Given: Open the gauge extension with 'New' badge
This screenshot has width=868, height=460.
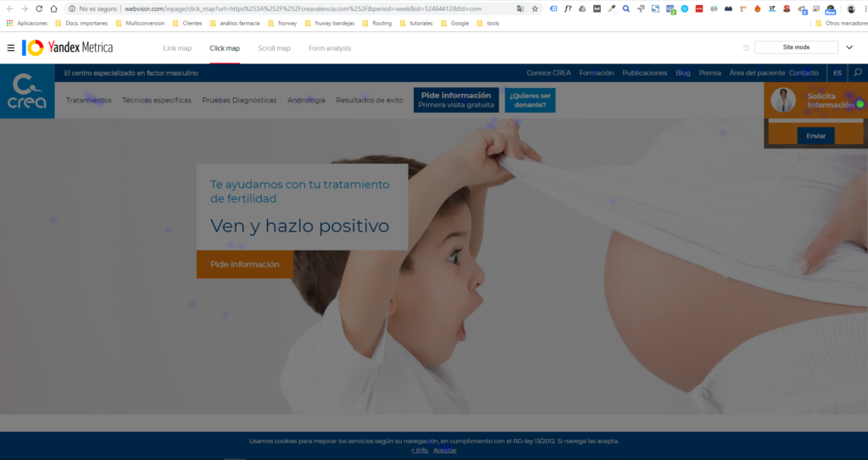Looking at the screenshot, I should click(831, 9).
